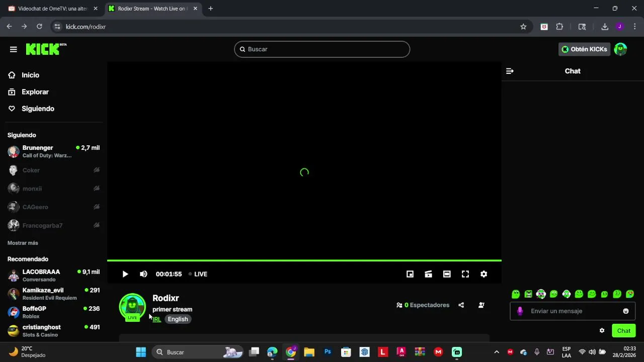The width and height of the screenshot is (644, 362).
Task: Open video player settings gear
Action: [x=484, y=274]
